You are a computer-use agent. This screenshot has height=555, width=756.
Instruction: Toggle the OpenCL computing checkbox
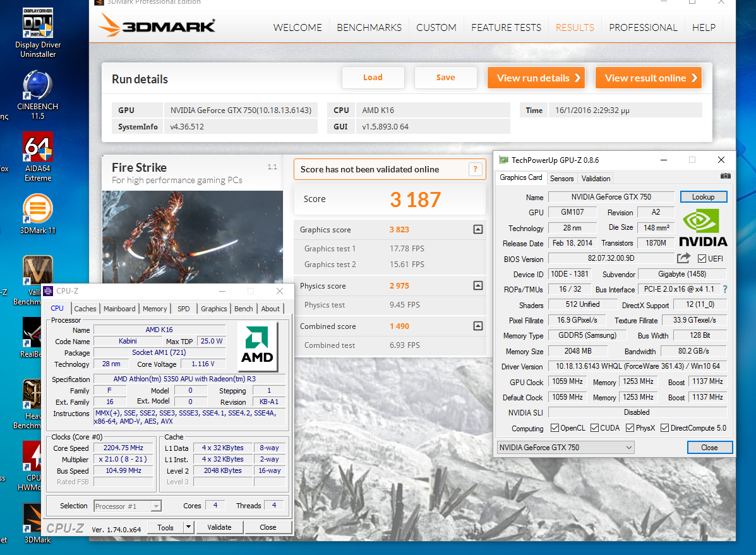tap(555, 427)
